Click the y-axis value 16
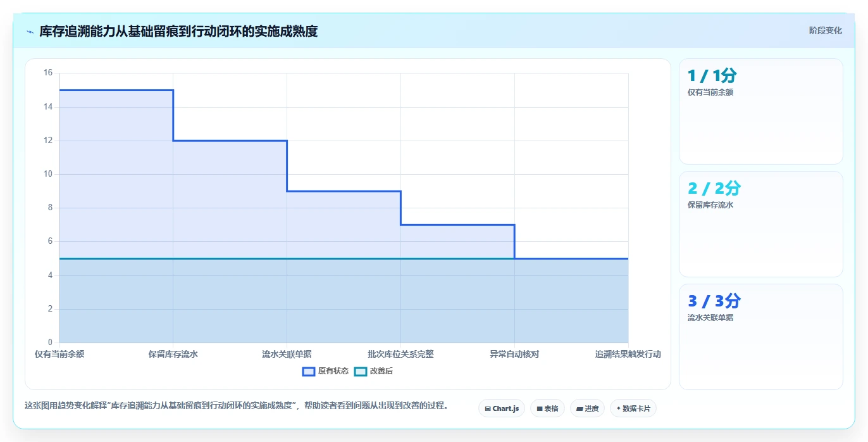The height and width of the screenshot is (442, 868). click(48, 73)
